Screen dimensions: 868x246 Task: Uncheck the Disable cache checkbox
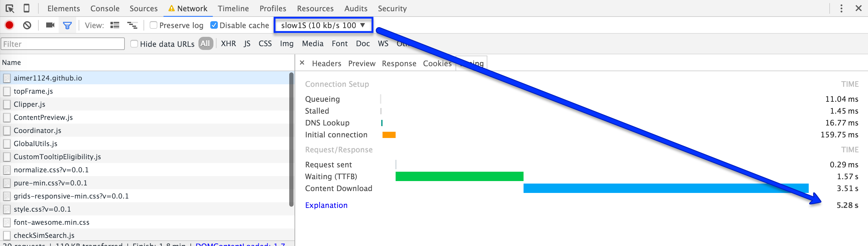214,25
